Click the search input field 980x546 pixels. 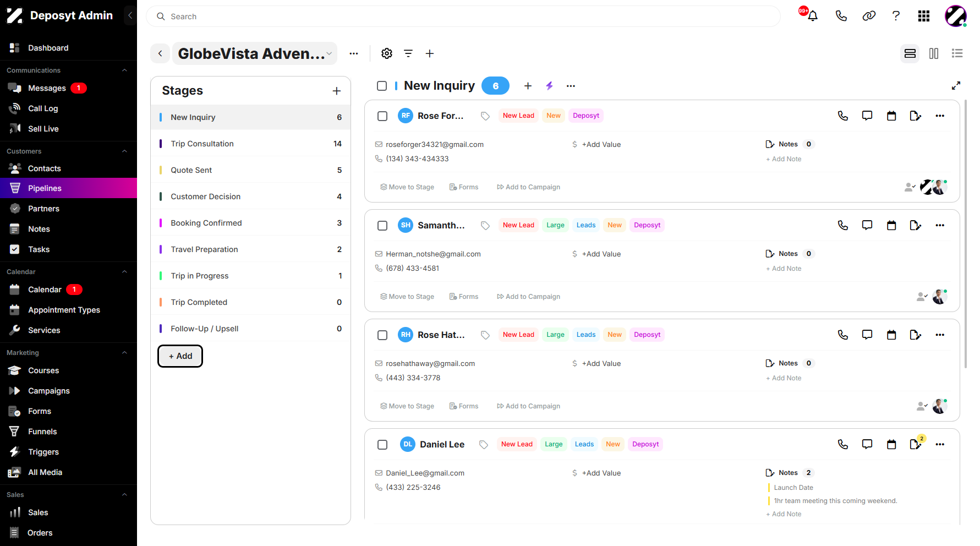click(463, 17)
